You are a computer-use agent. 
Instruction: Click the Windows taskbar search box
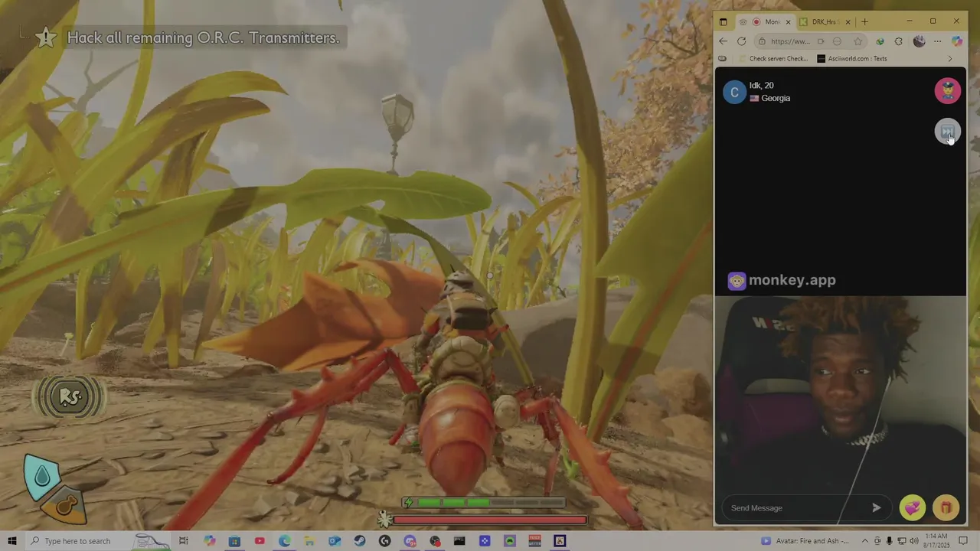100,541
